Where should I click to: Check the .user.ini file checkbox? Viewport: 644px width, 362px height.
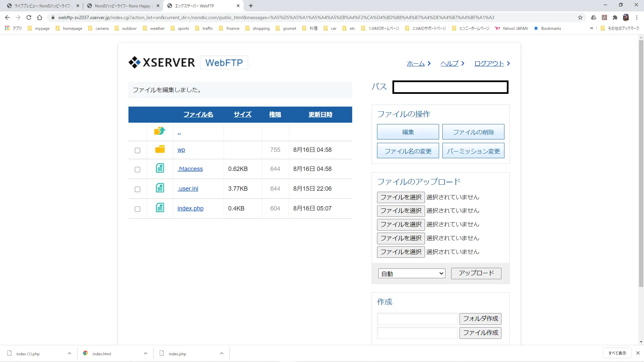(138, 189)
